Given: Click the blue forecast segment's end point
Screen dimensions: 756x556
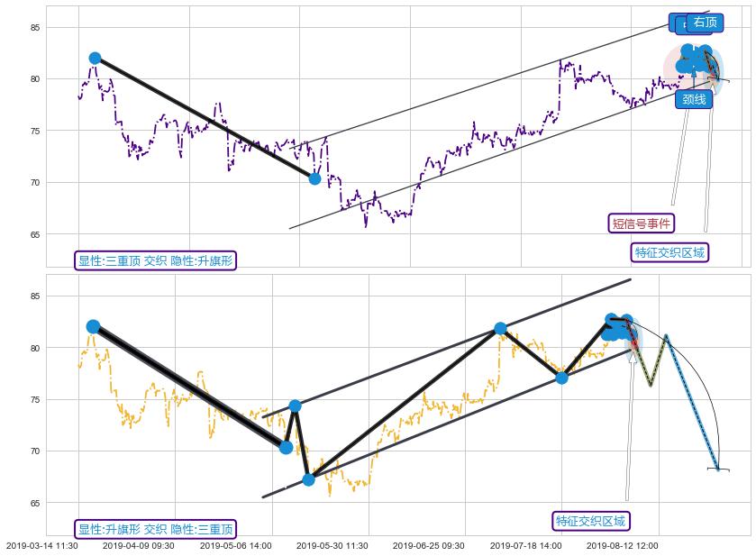Looking at the screenshot, I should pyautogui.click(x=717, y=468).
